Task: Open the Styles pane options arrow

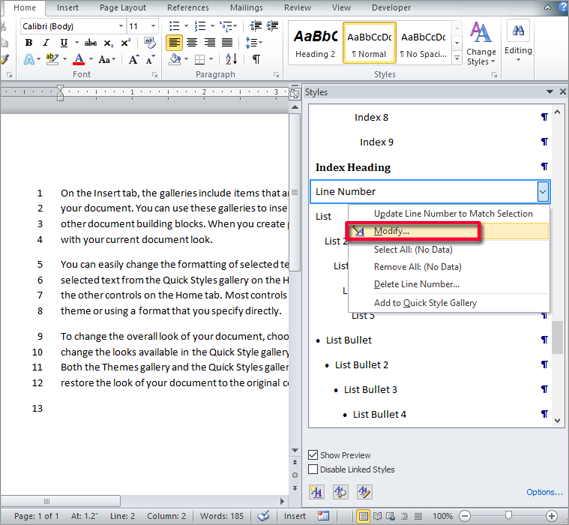Action: [x=549, y=92]
